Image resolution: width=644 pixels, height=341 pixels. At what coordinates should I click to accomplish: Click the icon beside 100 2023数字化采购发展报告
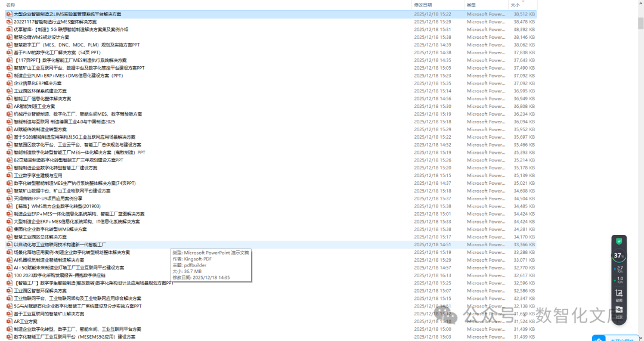[x=10, y=275]
